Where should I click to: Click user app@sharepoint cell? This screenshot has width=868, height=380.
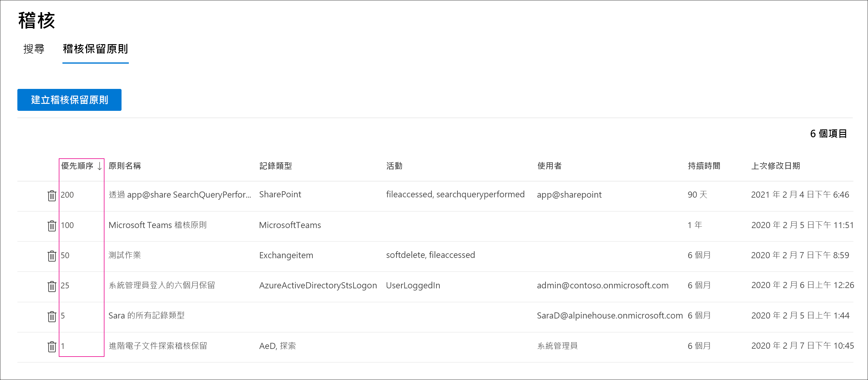coord(569,195)
